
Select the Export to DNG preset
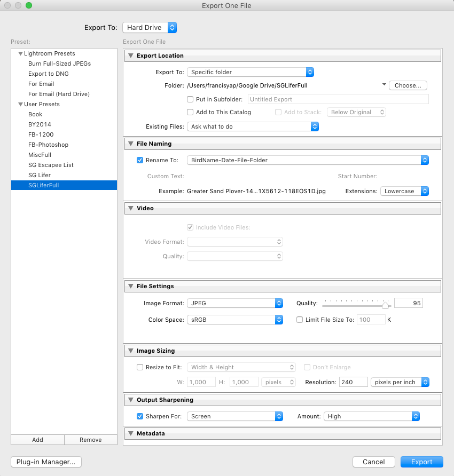48,74
